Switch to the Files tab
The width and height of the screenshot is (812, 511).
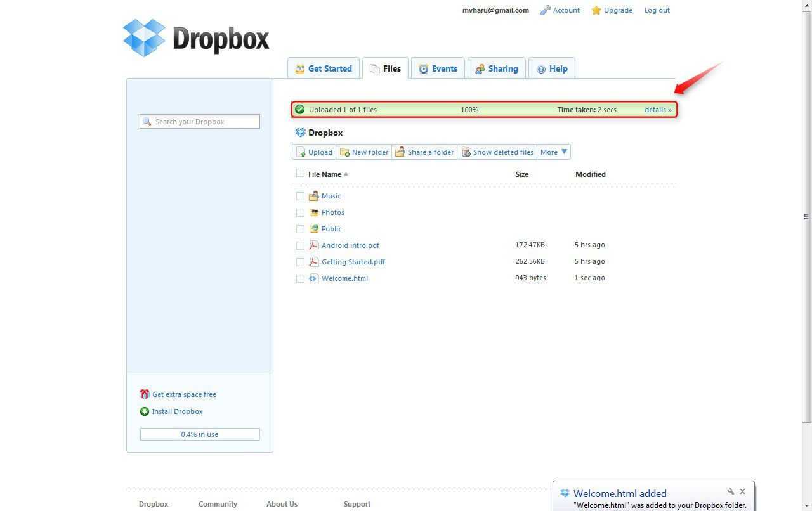(x=385, y=68)
